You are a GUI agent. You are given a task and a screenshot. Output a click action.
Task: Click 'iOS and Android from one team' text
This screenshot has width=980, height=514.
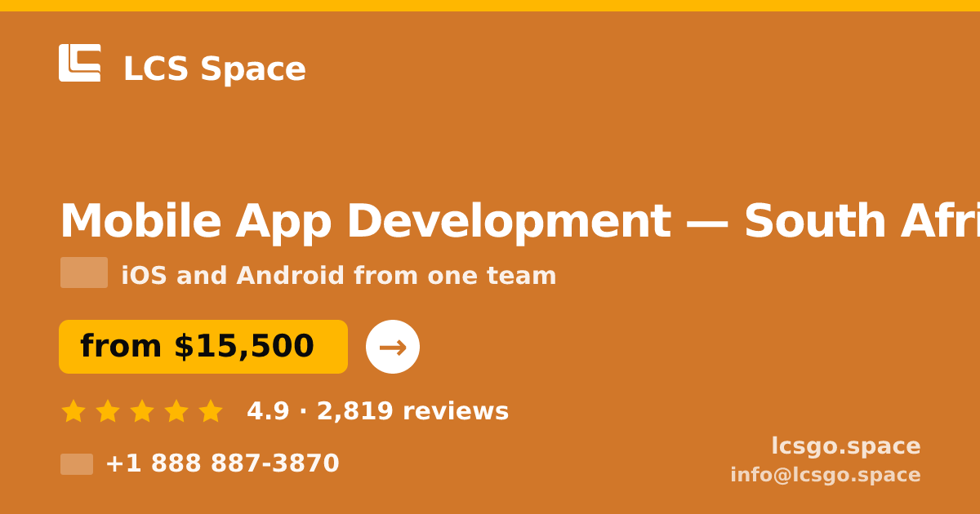click(x=339, y=276)
